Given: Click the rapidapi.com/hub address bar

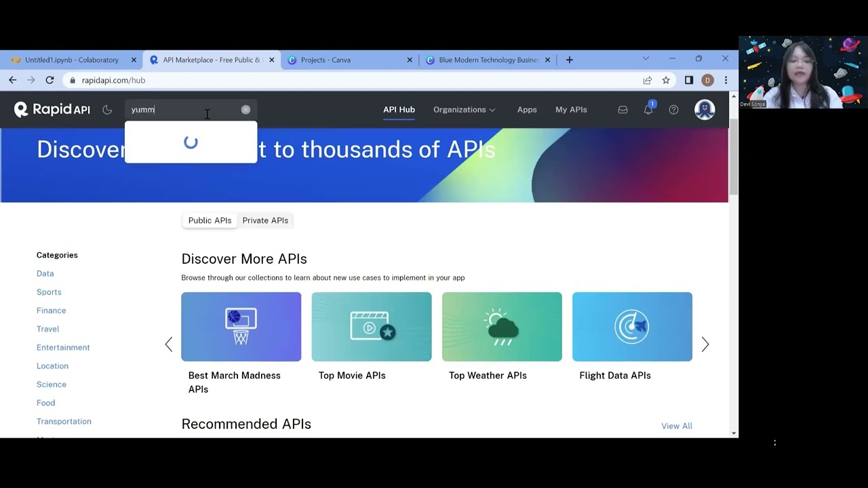Looking at the screenshot, I should click(353, 80).
